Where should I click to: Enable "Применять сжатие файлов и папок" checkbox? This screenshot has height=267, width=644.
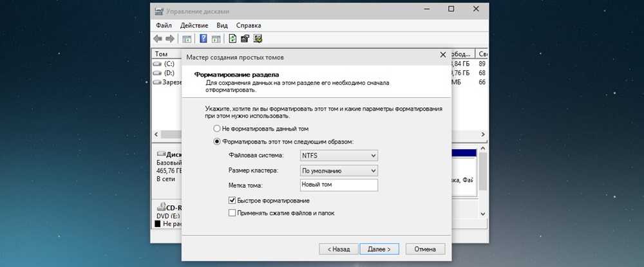click(232, 213)
